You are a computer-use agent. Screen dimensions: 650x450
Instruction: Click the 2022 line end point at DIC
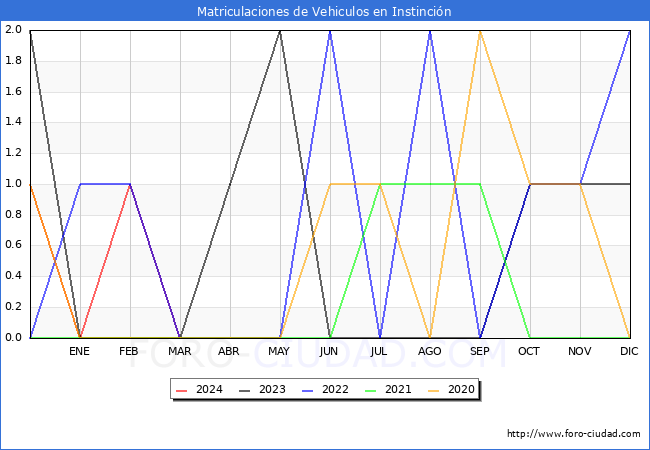(x=630, y=31)
